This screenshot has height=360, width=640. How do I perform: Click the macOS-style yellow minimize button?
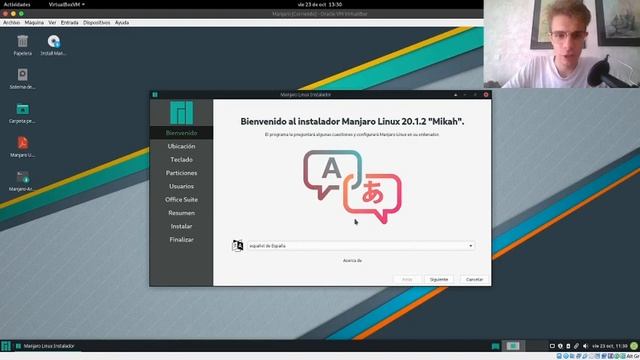(x=13, y=14)
